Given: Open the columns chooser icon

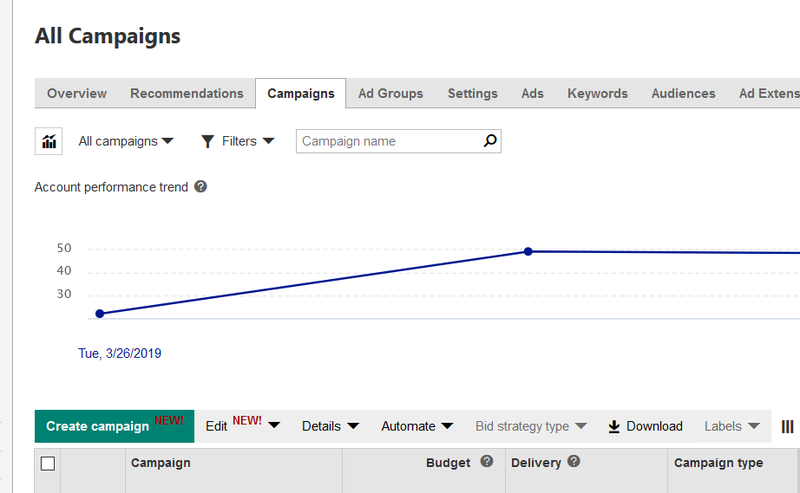Looking at the screenshot, I should 787,426.
